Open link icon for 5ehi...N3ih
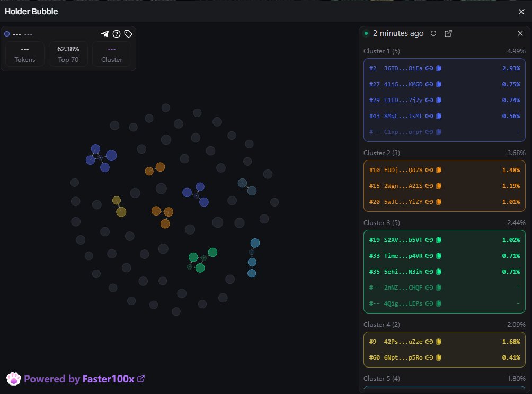This screenshot has width=532, height=394. (429, 272)
